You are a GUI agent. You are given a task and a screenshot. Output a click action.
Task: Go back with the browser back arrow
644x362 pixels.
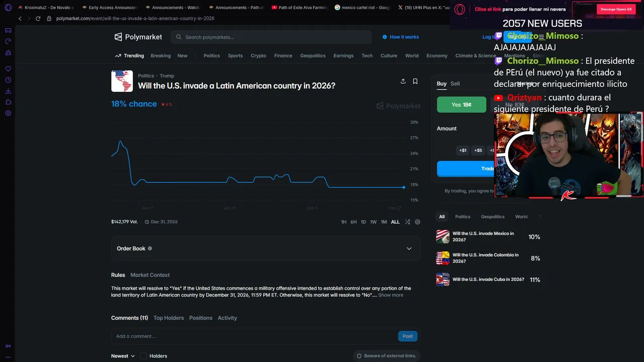20,18
